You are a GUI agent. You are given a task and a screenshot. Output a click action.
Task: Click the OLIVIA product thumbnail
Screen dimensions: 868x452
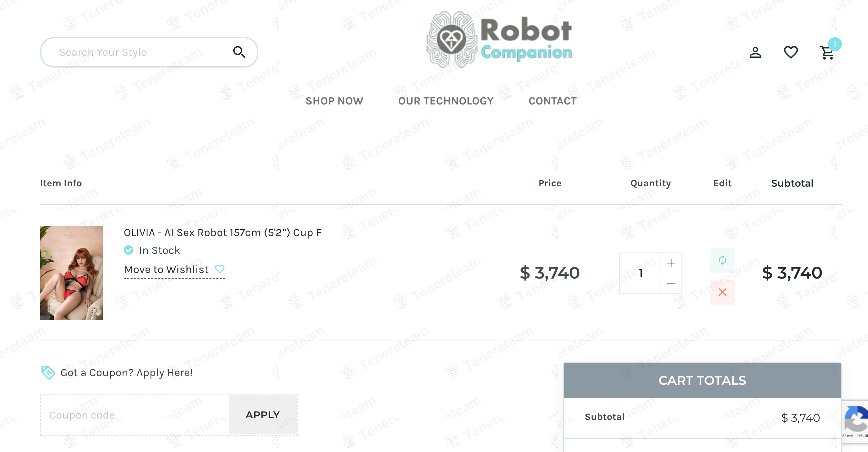click(x=71, y=273)
